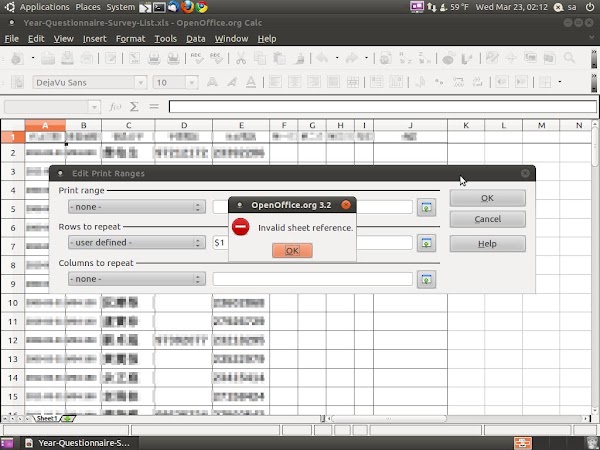The height and width of the screenshot is (450, 600).
Task: Select column header K
Action: [x=466, y=125]
